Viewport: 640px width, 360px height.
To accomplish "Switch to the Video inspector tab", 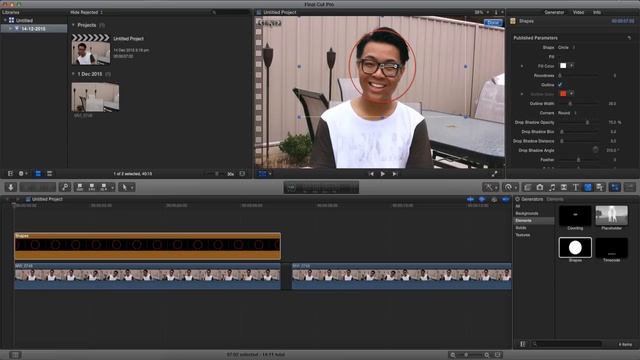I will click(578, 12).
